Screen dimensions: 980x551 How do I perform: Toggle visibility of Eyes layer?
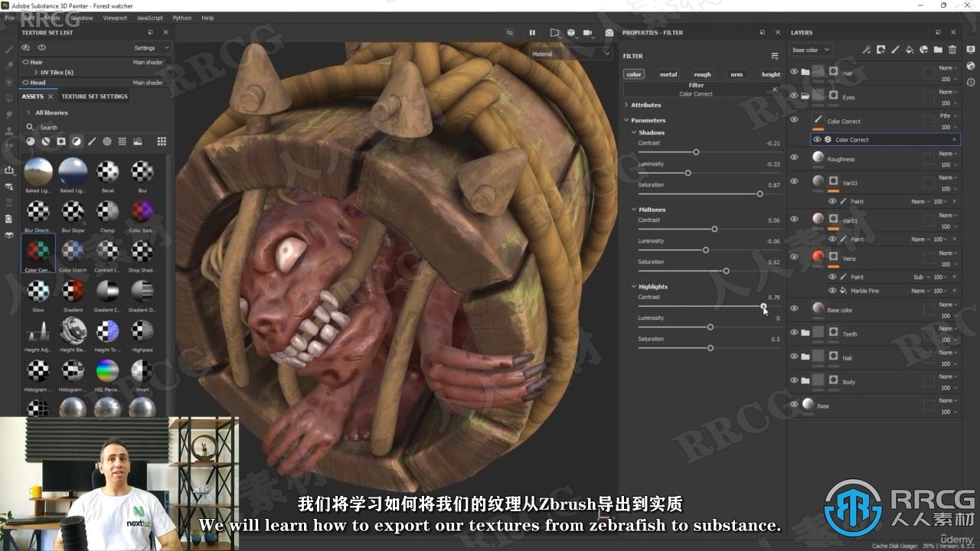tap(794, 96)
